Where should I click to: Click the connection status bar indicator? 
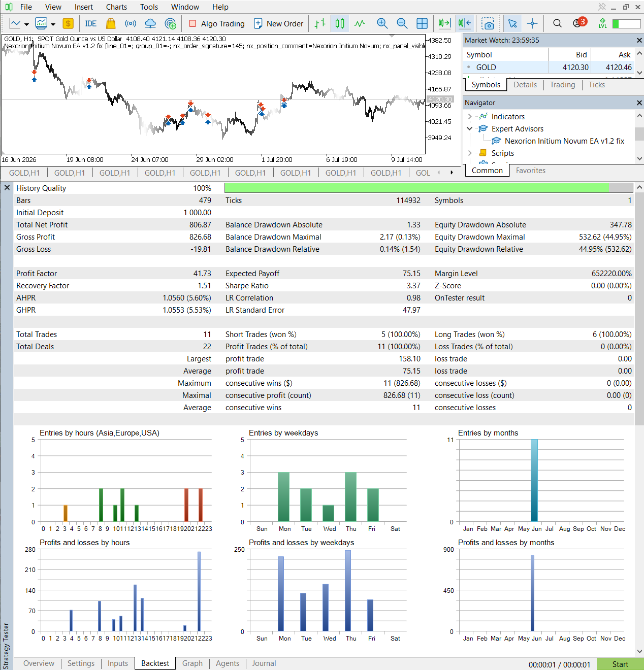pos(626,23)
